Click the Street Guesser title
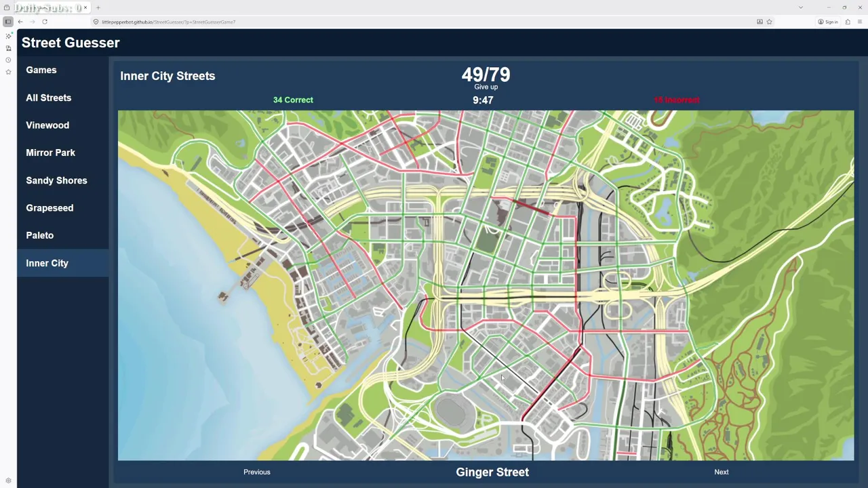The image size is (868, 488). point(71,43)
